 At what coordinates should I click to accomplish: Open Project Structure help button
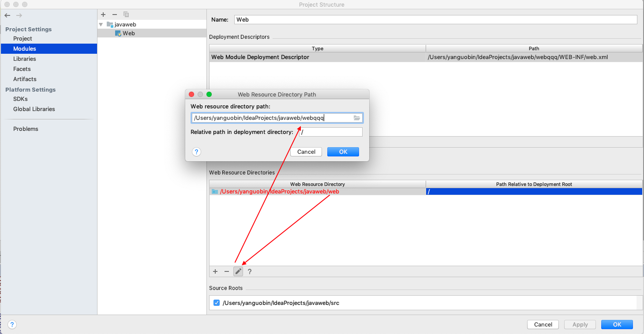pyautogui.click(x=12, y=325)
